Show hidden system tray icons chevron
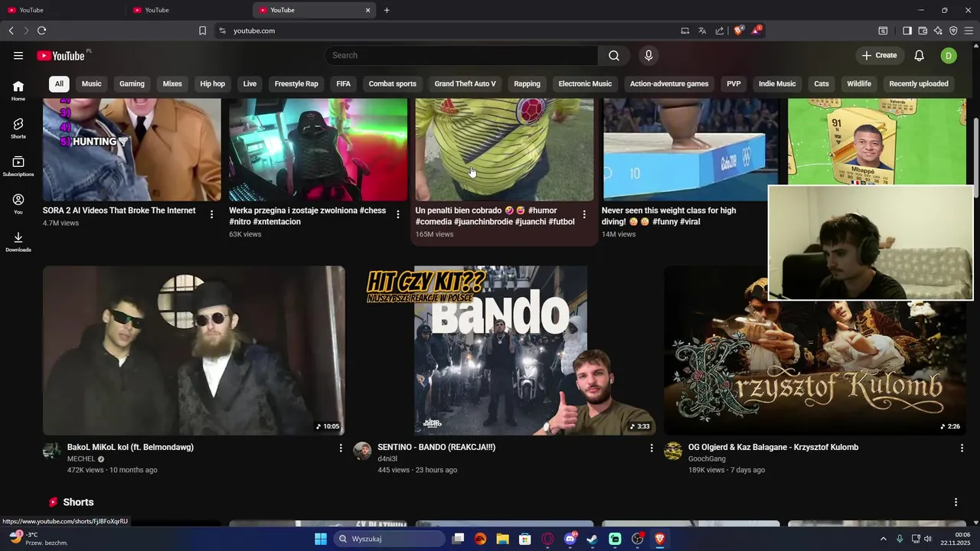Image resolution: width=980 pixels, height=551 pixels. [884, 539]
